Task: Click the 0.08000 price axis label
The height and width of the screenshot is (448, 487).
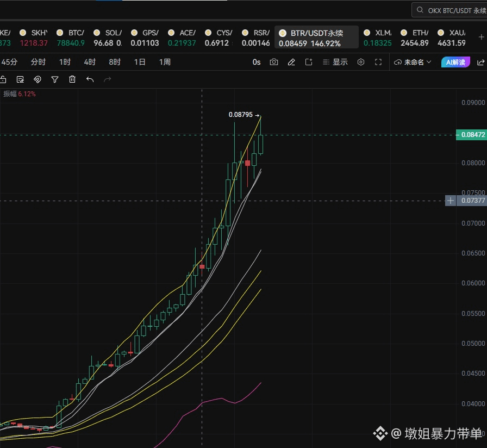Action: click(x=473, y=163)
